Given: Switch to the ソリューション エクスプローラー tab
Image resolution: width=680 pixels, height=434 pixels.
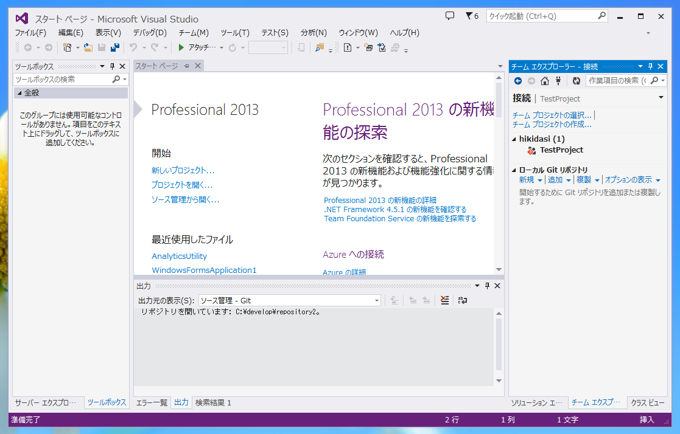Looking at the screenshot, I should (537, 403).
